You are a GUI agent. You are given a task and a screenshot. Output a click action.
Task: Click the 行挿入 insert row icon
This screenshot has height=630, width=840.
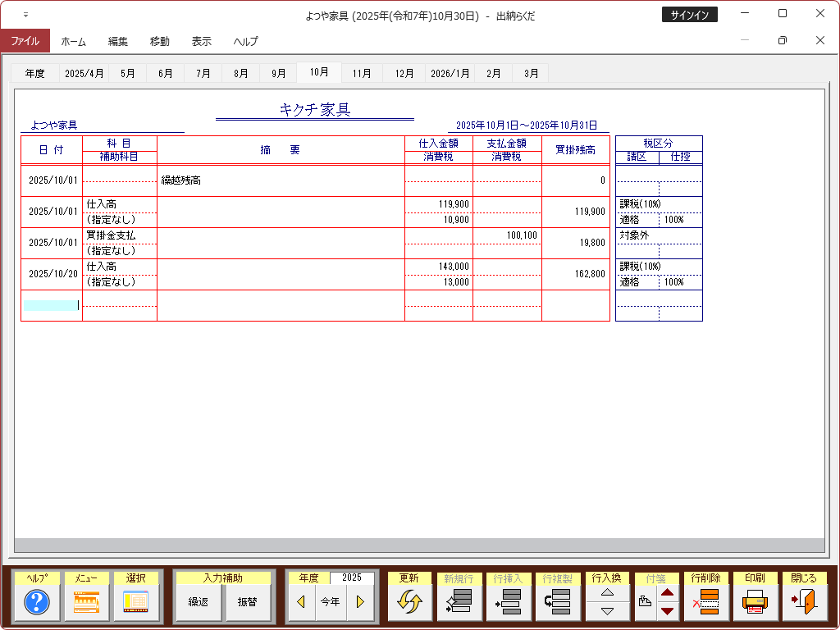click(509, 602)
